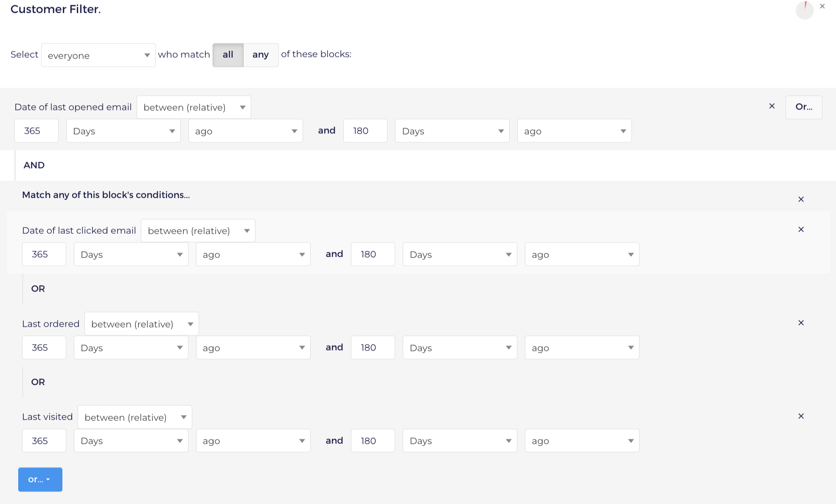
Task: Click the Or... button at the bottom left
Action: click(x=39, y=479)
